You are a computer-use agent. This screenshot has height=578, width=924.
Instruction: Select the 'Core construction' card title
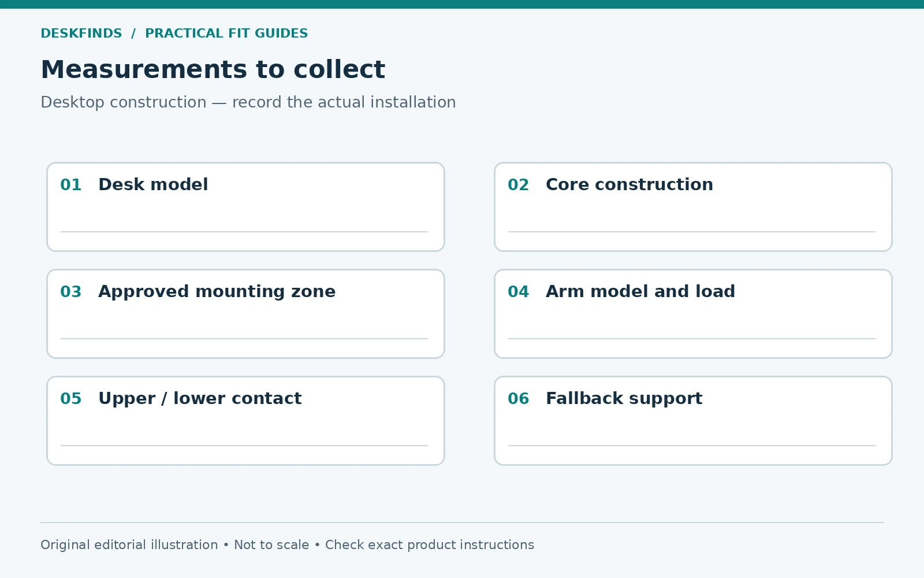[x=629, y=185]
